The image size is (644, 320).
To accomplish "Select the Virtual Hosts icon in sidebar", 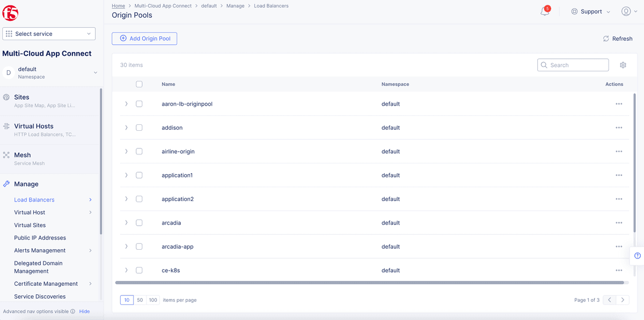I will 5,126.
